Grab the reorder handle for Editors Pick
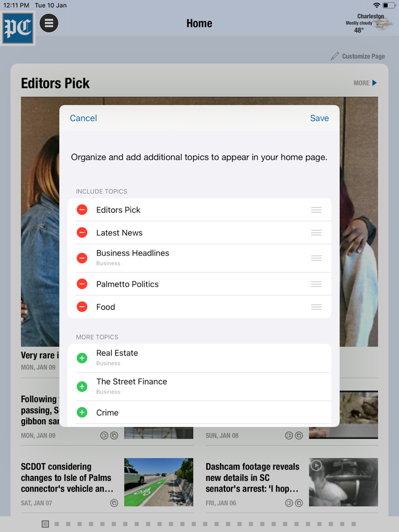The width and height of the screenshot is (399, 532). pos(316,210)
